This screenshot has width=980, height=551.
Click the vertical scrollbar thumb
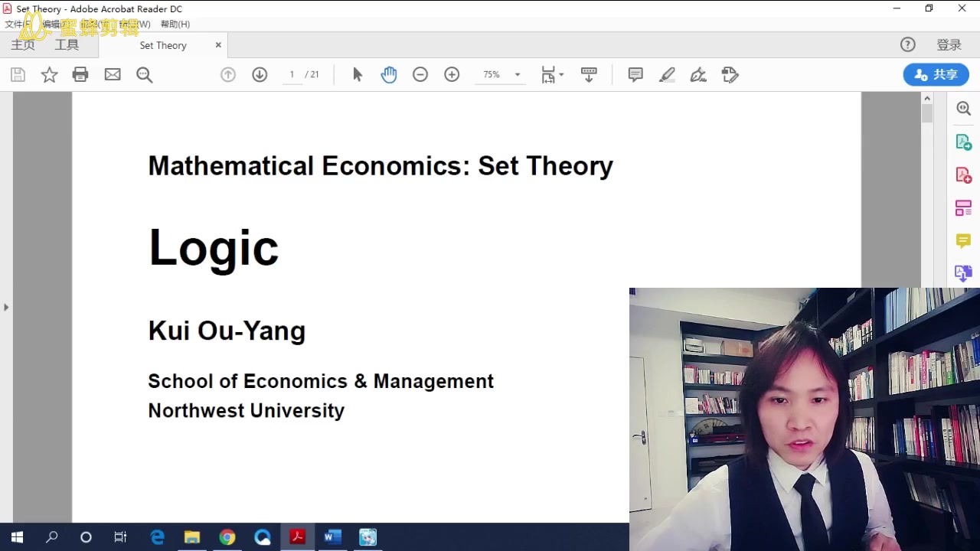(927, 113)
